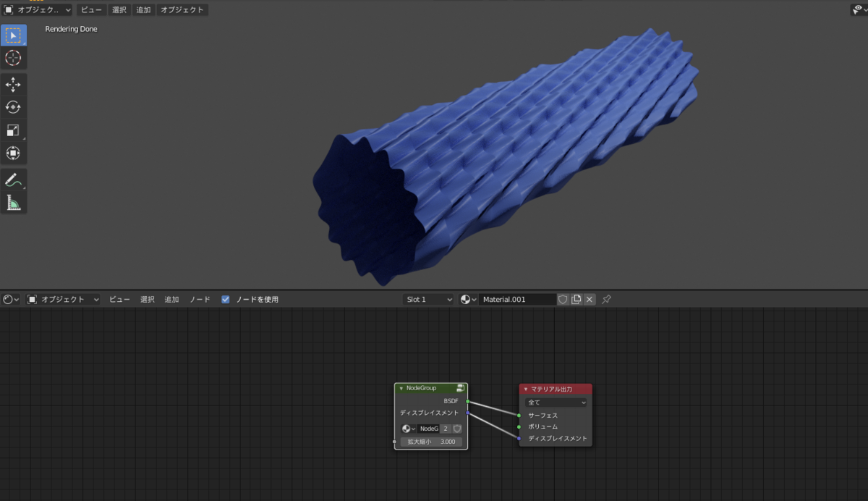This screenshot has width=868, height=501.
Task: Click NodeGroup ディスプレイスメント output socket
Action: click(x=468, y=413)
